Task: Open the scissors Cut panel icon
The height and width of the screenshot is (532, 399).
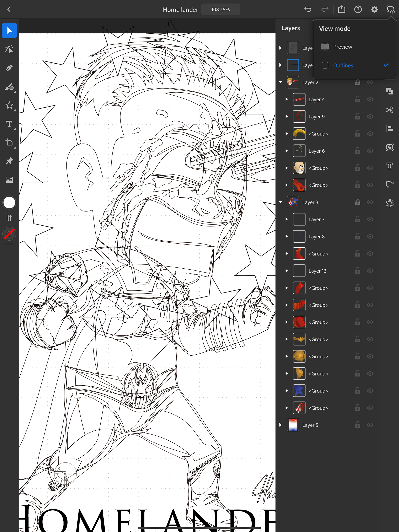Action: tap(389, 110)
